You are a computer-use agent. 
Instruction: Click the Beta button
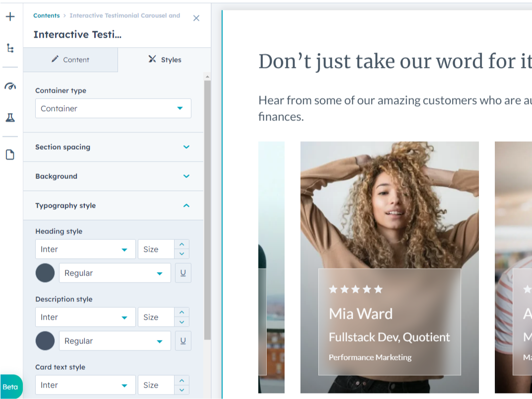pyautogui.click(x=10, y=387)
